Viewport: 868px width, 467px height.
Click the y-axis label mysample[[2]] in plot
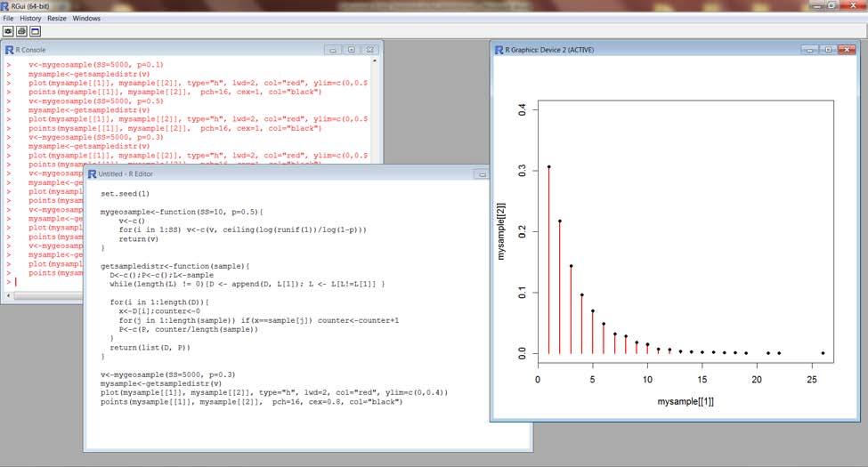click(x=501, y=231)
